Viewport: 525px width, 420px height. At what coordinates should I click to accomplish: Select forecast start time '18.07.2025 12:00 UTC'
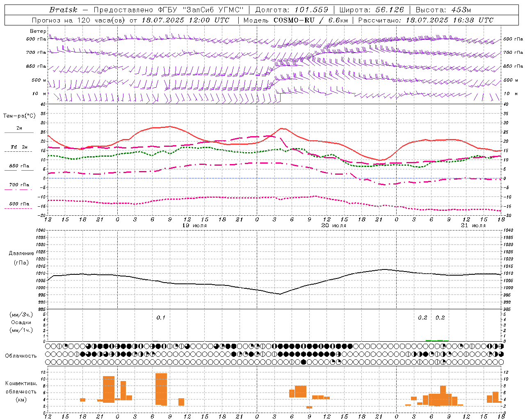tap(185, 20)
